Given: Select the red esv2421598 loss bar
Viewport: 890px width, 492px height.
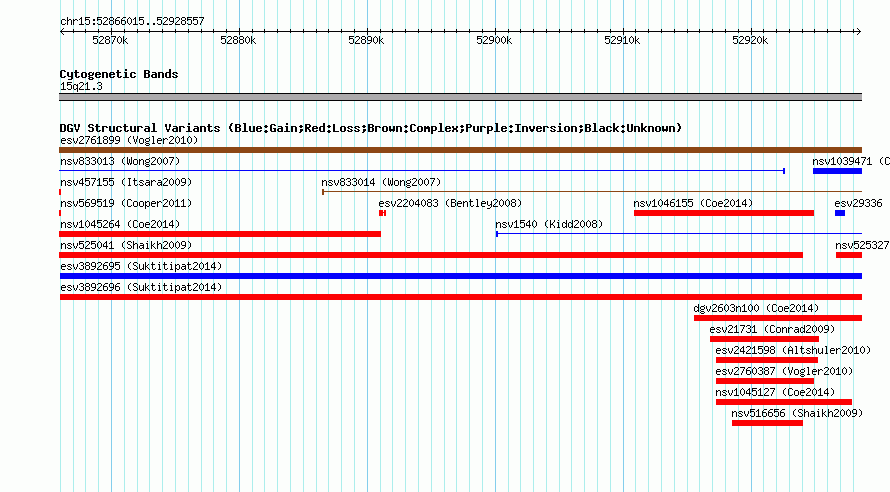Looking at the screenshot, I should click(767, 360).
